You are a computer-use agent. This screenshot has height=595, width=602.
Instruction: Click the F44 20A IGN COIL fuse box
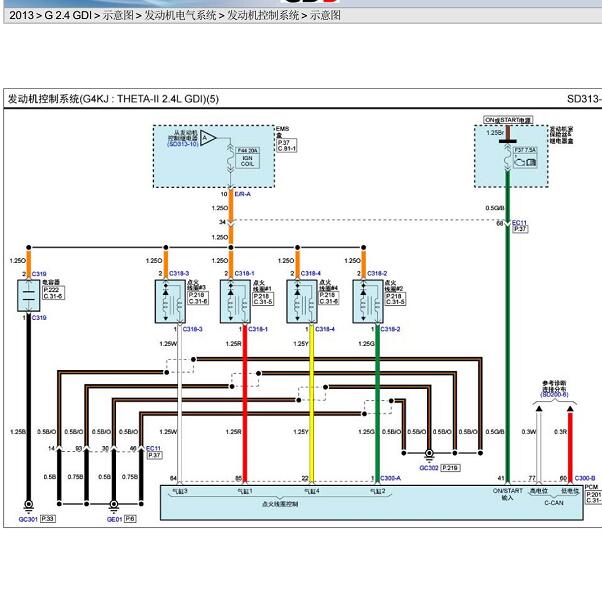(x=247, y=157)
